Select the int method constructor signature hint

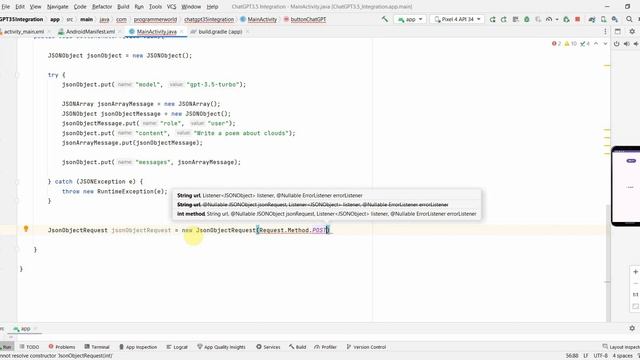327,214
